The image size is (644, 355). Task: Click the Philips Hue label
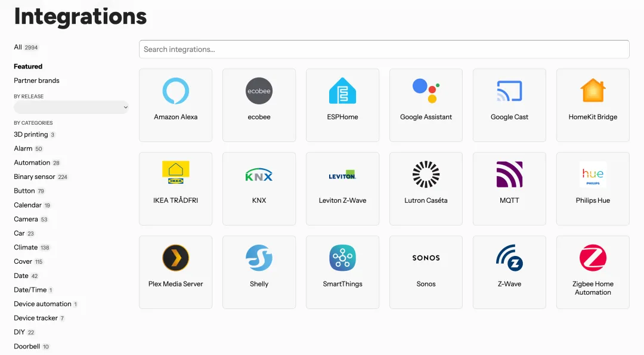click(x=593, y=200)
